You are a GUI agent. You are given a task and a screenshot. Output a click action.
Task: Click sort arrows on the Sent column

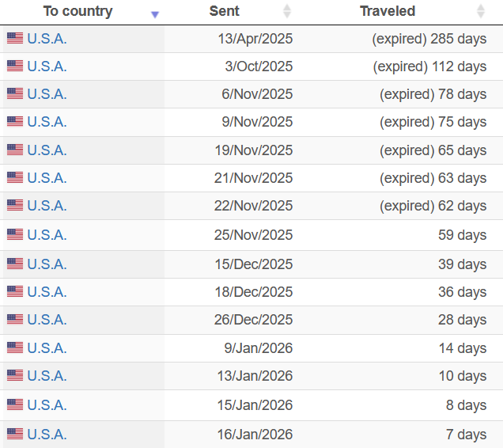pos(287,11)
